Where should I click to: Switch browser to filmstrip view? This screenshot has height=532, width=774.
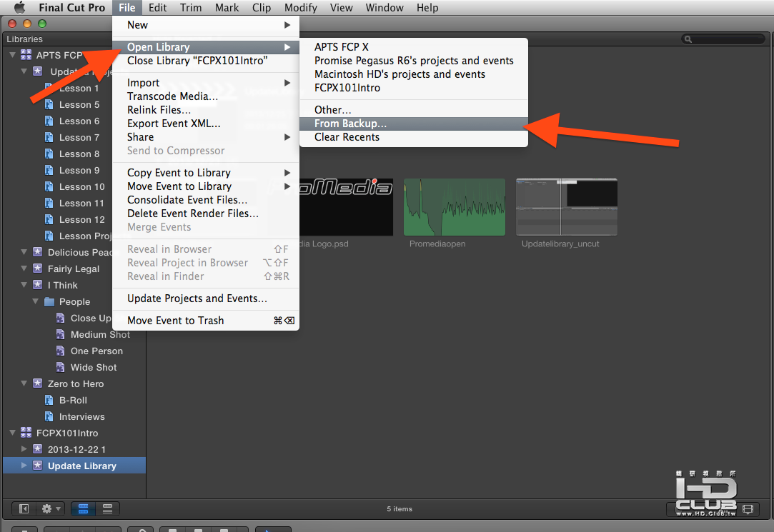[x=84, y=508]
